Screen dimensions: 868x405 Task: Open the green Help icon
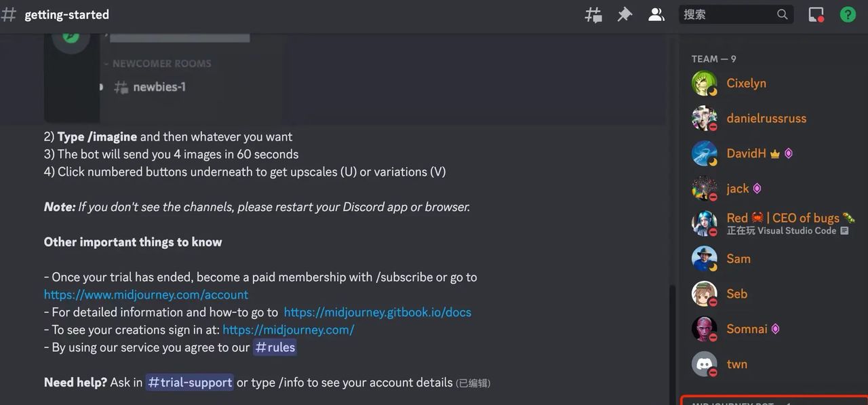point(848,14)
